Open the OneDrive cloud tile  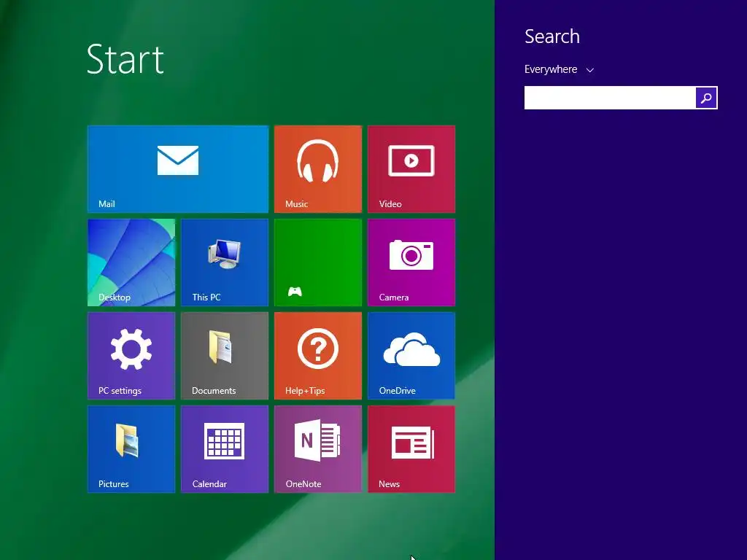411,356
